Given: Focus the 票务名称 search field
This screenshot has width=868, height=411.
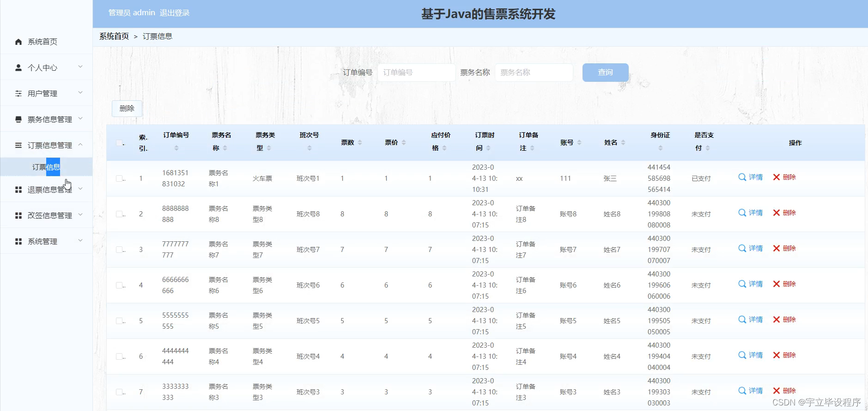Looking at the screenshot, I should (x=534, y=73).
